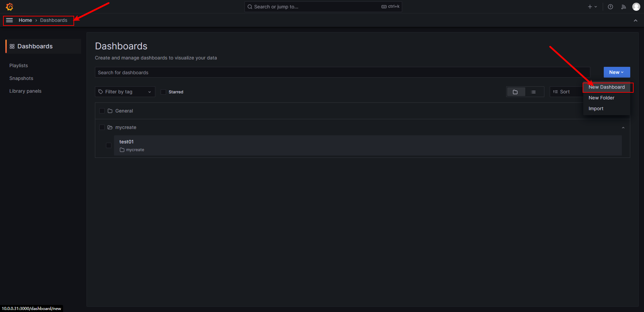Collapse top bar with the chevron
Viewport: 644px width, 312px height.
point(636,20)
